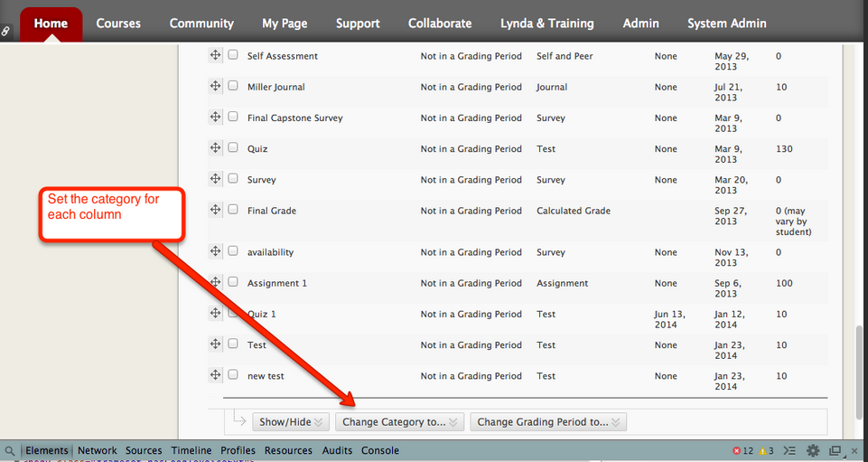Click the move handle for new test row
The width and height of the screenshot is (868, 462).
coord(215,375)
